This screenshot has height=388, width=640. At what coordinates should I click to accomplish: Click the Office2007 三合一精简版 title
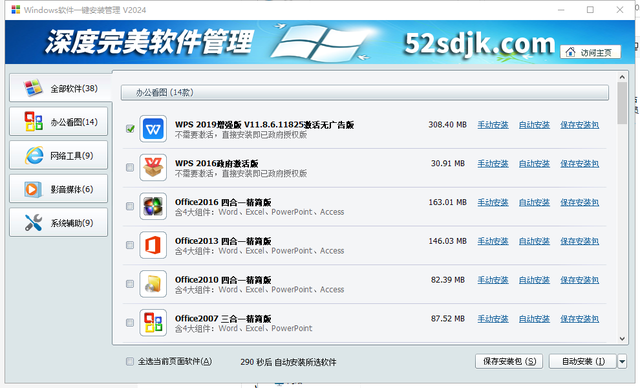click(223, 319)
